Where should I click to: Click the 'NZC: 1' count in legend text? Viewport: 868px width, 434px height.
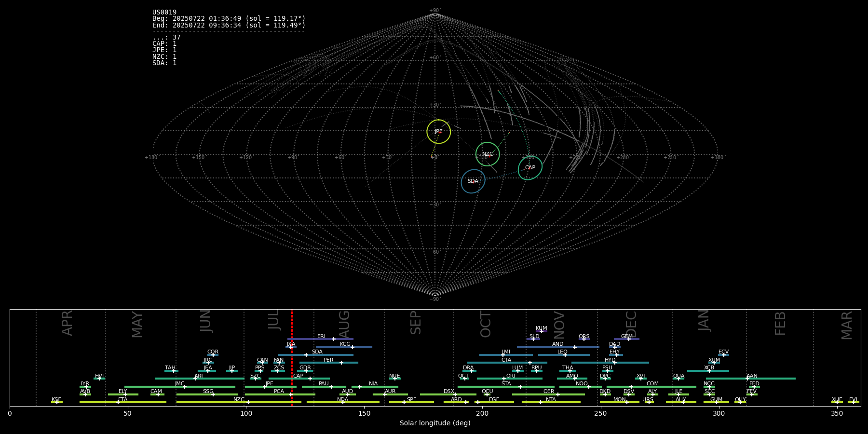[x=164, y=57]
